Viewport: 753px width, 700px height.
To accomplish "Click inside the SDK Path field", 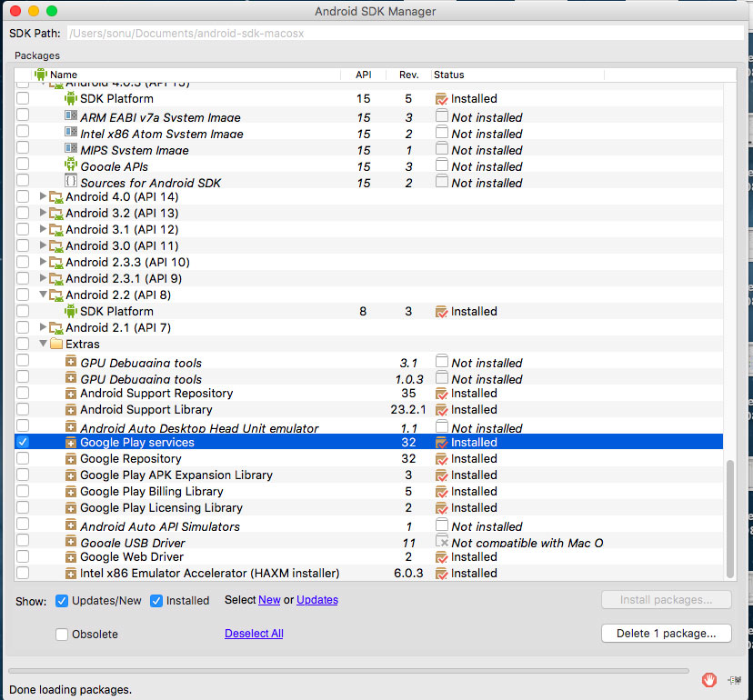I will (x=364, y=32).
